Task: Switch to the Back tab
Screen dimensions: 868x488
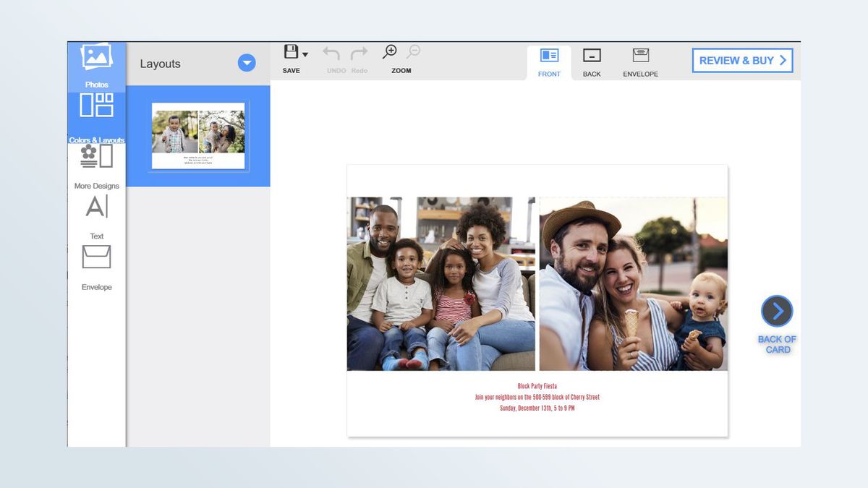Action: coord(592,63)
